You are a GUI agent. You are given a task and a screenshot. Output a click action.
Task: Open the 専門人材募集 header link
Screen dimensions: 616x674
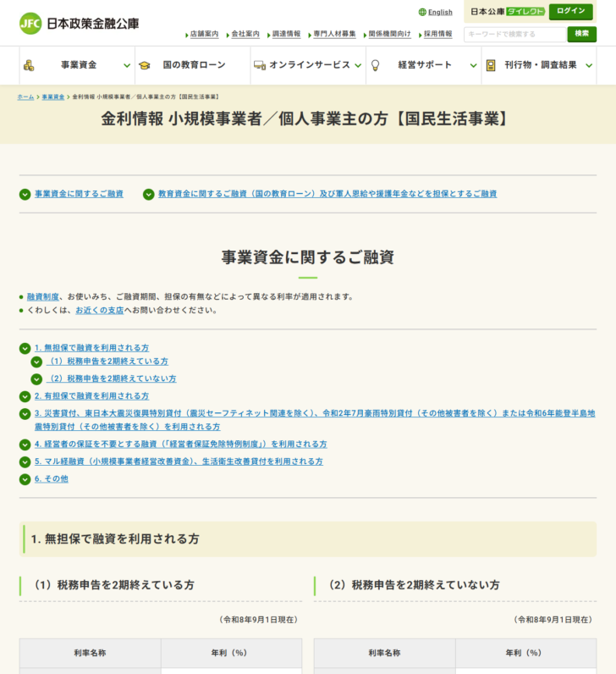pos(334,34)
